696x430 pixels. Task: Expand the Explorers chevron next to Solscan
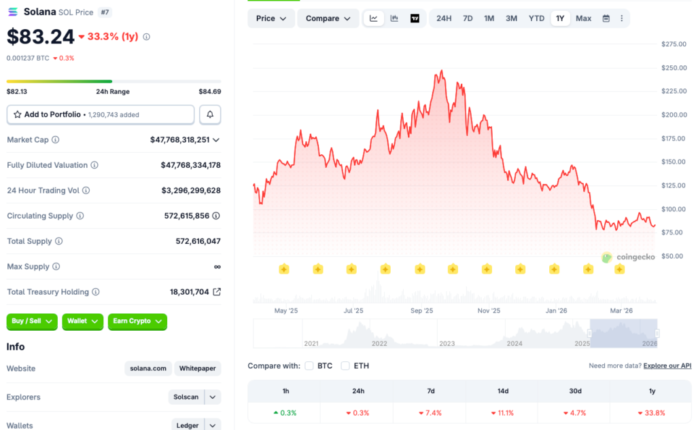point(213,397)
